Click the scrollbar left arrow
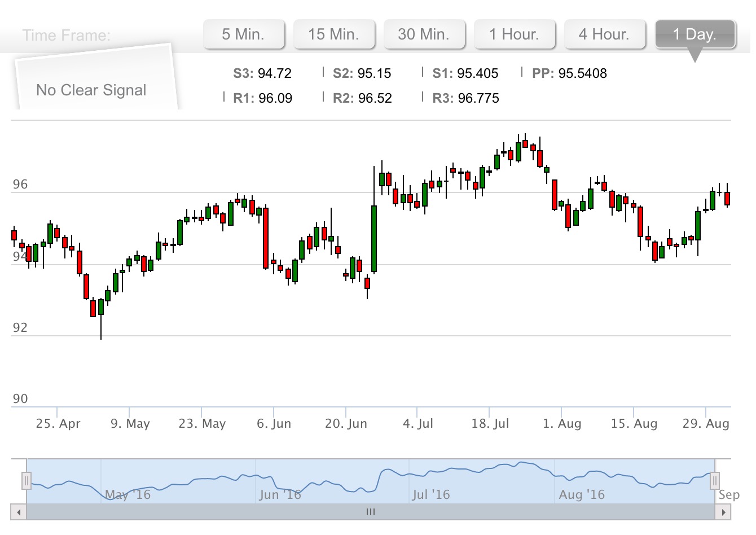 19,512
